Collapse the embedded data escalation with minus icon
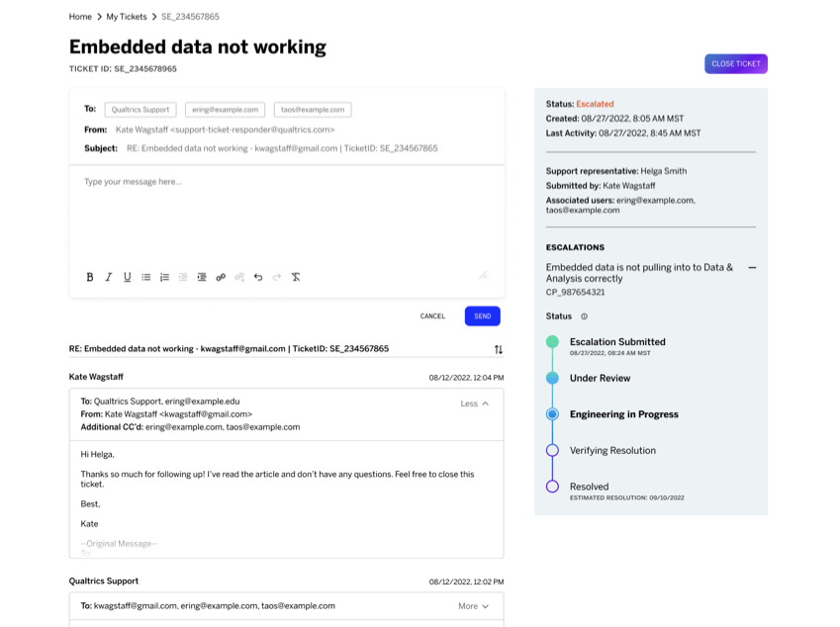This screenshot has height=627, width=840. pyautogui.click(x=752, y=267)
